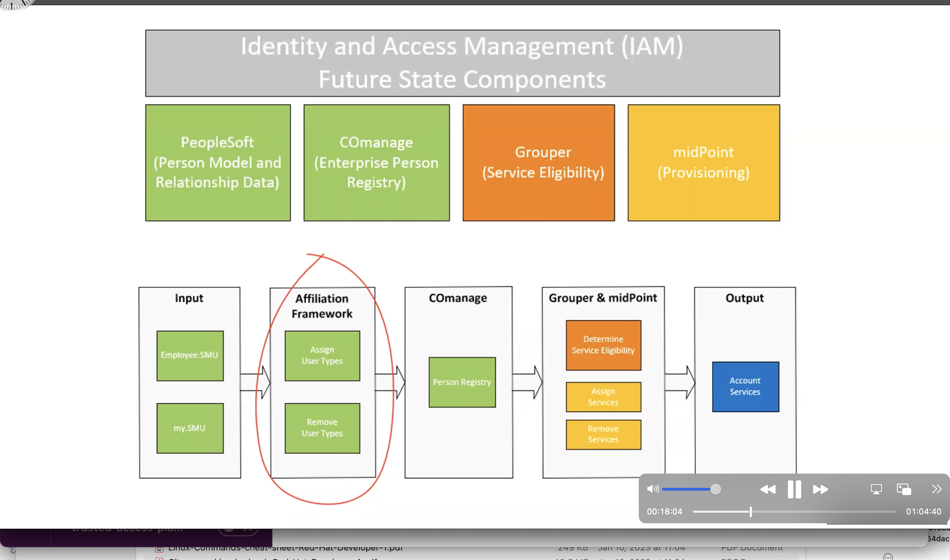
Task: Toggle the 01:04:40 duration display
Action: tap(923, 512)
